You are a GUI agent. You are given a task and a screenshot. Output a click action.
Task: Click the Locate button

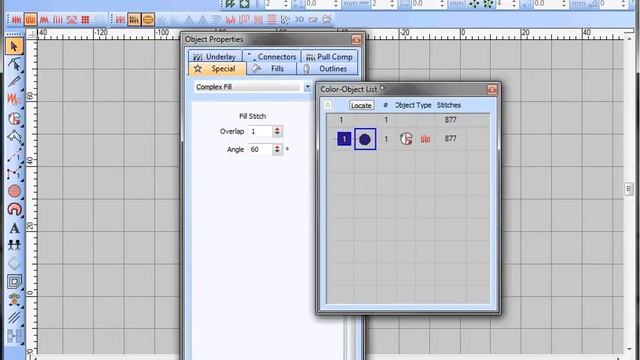pos(361,105)
